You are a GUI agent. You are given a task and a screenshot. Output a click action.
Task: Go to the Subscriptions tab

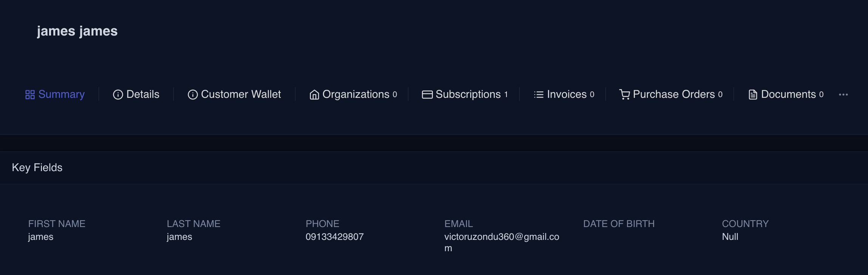click(x=468, y=94)
